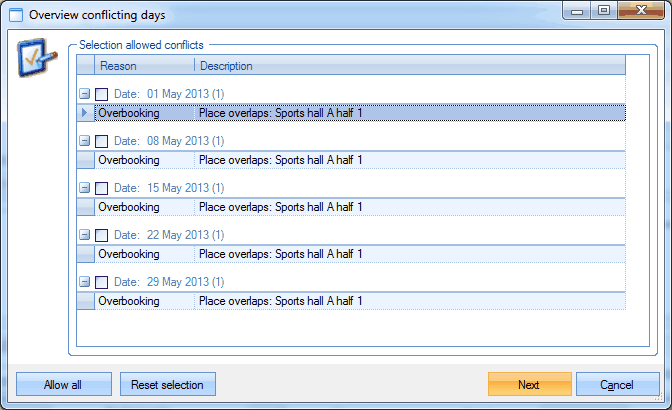This screenshot has width=672, height=410.
Task: Click the window icon in title bar
Action: click(15, 14)
